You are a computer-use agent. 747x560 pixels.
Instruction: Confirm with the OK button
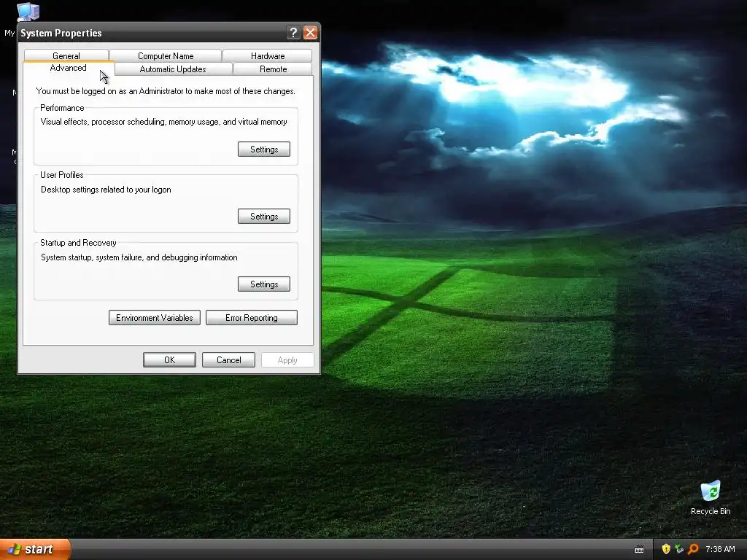pyautogui.click(x=169, y=360)
